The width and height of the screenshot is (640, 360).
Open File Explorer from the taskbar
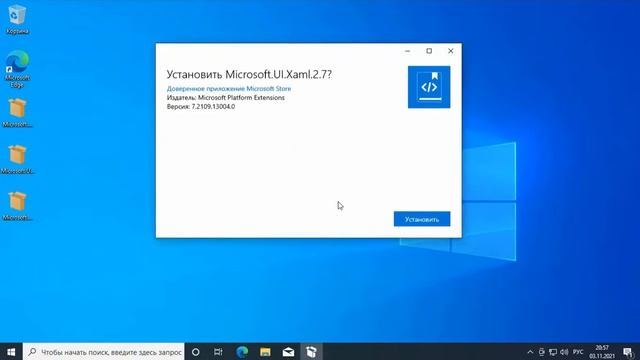coord(265,352)
